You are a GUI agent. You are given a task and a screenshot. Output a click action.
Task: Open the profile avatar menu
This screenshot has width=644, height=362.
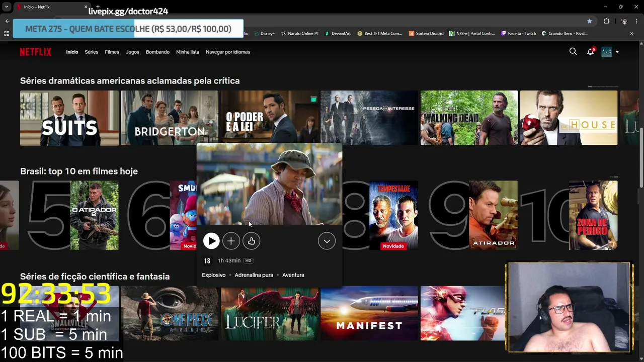pyautogui.click(x=607, y=52)
